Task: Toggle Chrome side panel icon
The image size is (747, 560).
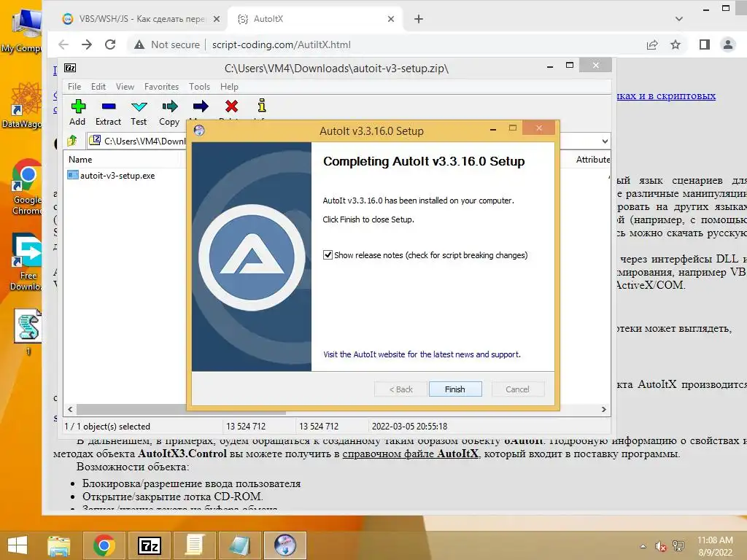Action: 704,44
